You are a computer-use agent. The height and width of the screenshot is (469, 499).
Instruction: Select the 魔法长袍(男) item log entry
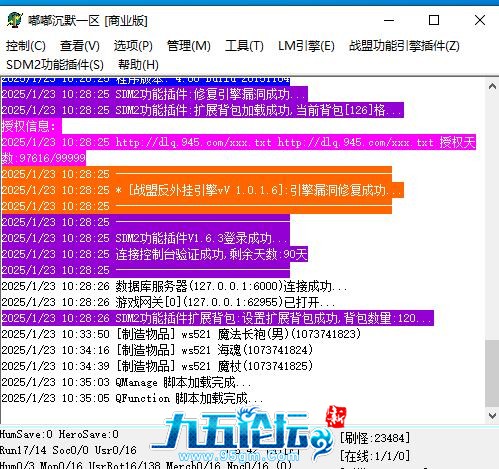point(181,334)
